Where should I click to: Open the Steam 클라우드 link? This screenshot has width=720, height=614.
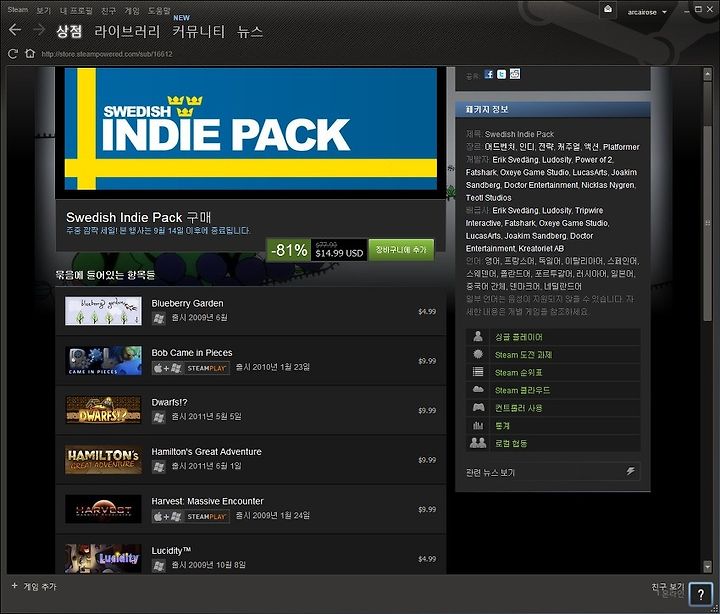522,390
